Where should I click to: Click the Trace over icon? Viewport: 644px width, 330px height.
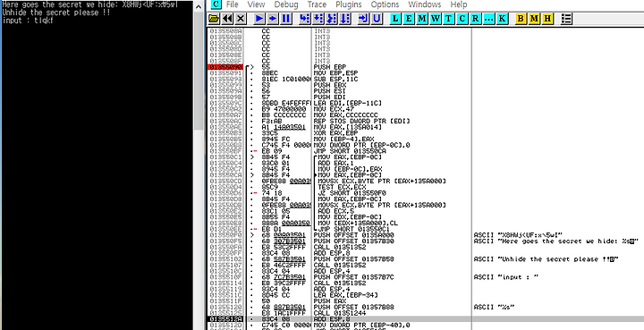pyautogui.click(x=345, y=19)
